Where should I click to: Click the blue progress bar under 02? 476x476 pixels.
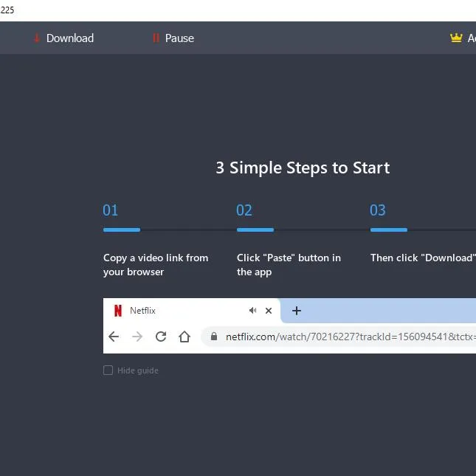pyautogui.click(x=255, y=230)
